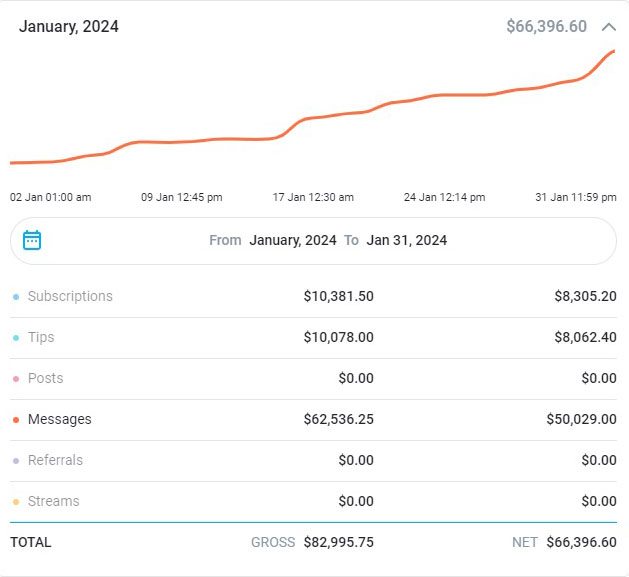
Task: Click Posts gross value $0.00
Action: click(x=356, y=378)
